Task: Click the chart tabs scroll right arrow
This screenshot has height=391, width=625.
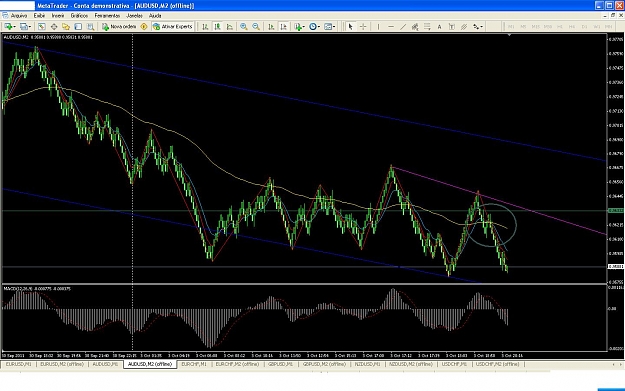Action: coord(620,364)
